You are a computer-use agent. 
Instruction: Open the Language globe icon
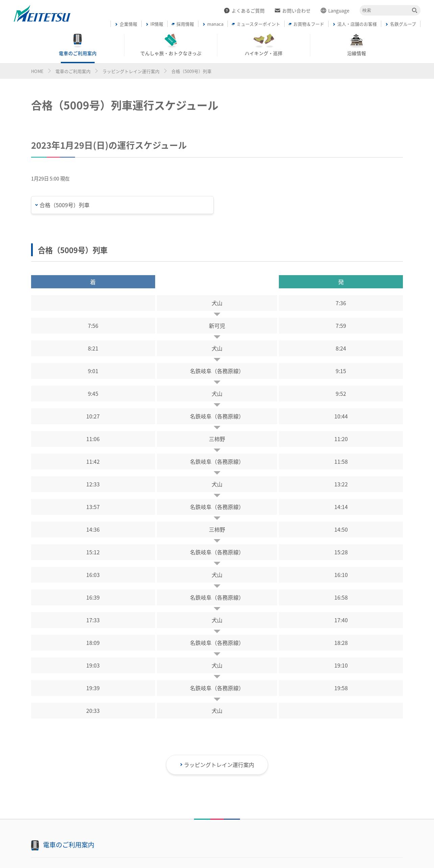coord(323,10)
